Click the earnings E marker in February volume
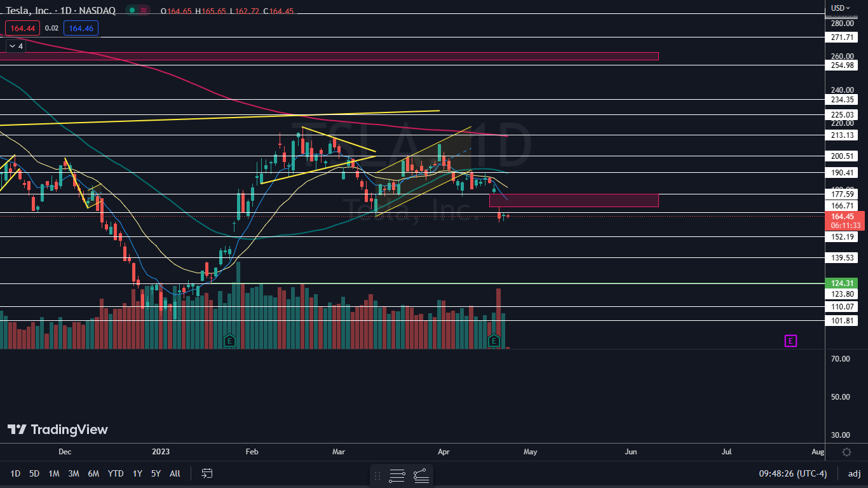 pos(229,341)
